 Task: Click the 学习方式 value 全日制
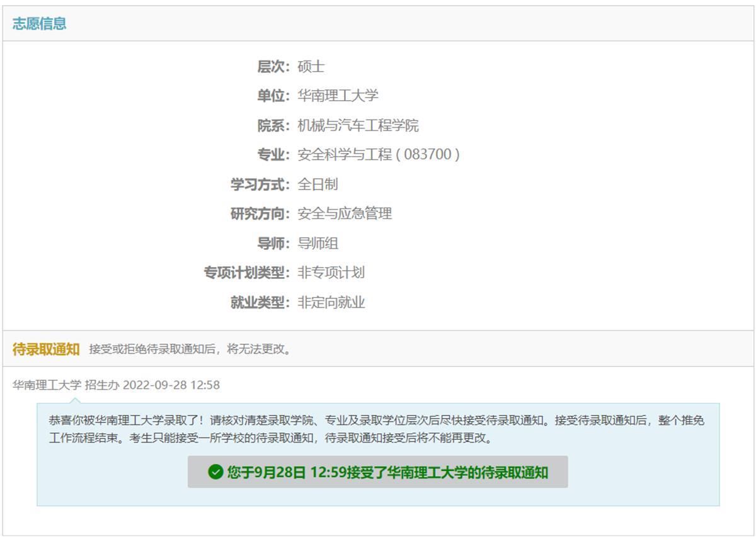click(318, 184)
